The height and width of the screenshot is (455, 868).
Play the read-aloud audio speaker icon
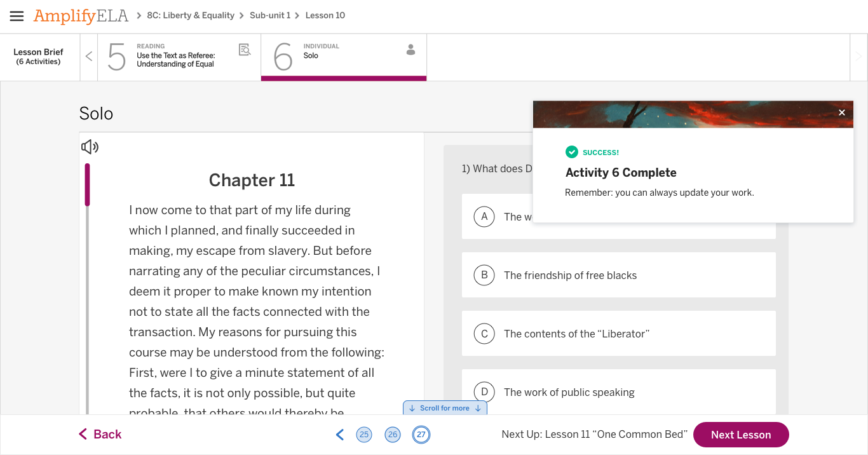coord(90,147)
